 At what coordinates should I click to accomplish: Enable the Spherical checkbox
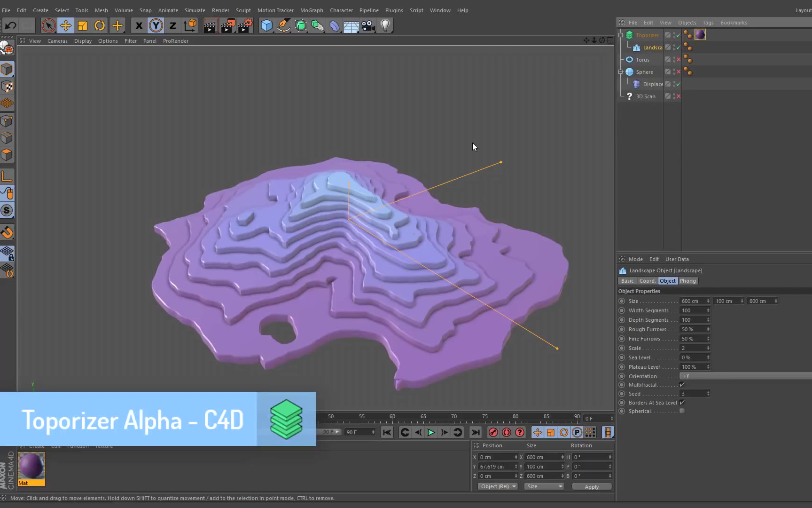682,411
